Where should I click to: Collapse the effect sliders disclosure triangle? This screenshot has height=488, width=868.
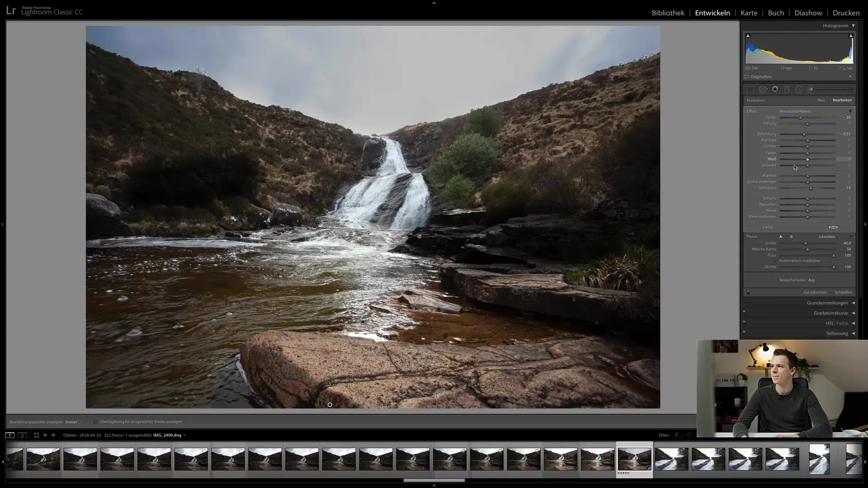pyautogui.click(x=850, y=111)
